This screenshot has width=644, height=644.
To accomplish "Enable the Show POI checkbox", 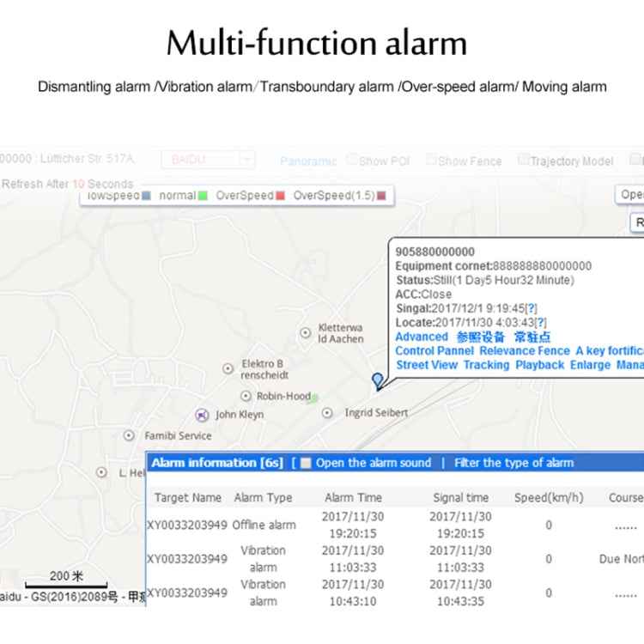I will [351, 160].
